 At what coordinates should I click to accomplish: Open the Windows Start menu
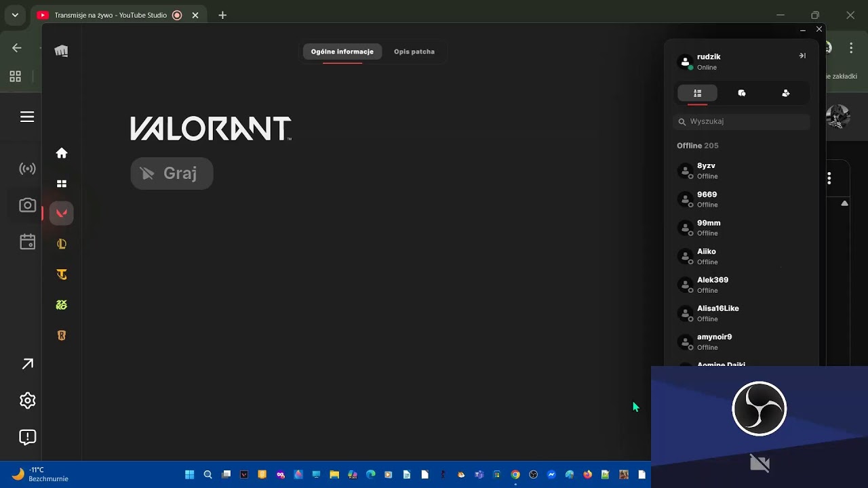point(190,474)
